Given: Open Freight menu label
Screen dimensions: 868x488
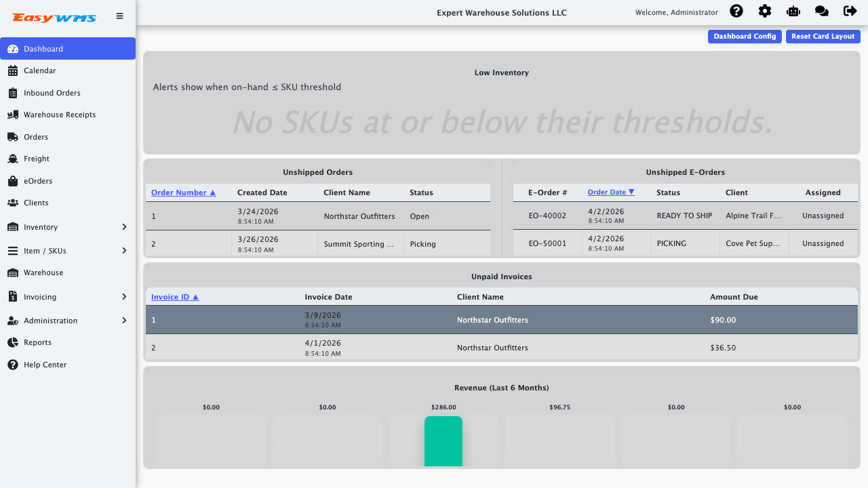Looking at the screenshot, I should [x=37, y=159].
